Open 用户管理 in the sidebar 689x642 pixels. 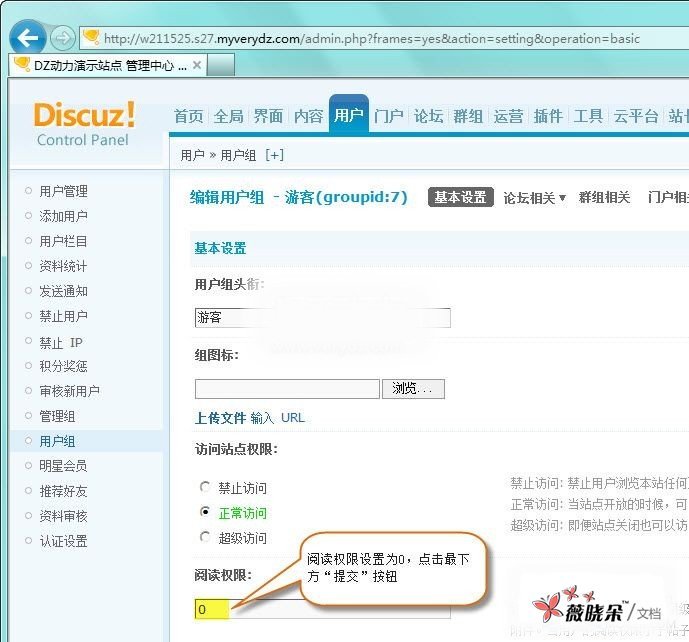tap(63, 191)
